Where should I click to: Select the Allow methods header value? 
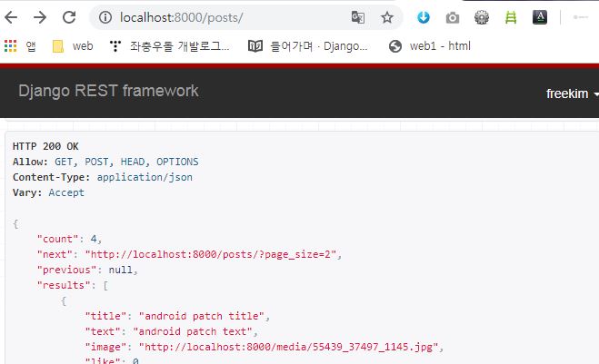pos(126,162)
